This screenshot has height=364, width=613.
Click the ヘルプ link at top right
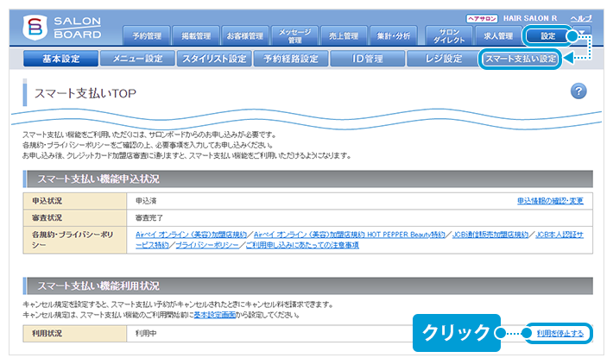pos(581,18)
